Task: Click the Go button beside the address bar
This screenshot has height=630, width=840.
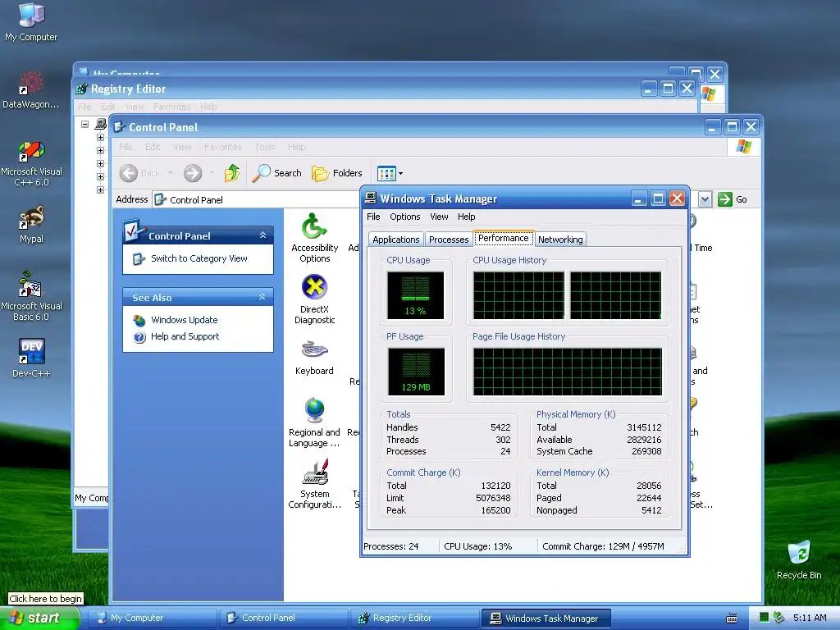Action: tap(733, 199)
